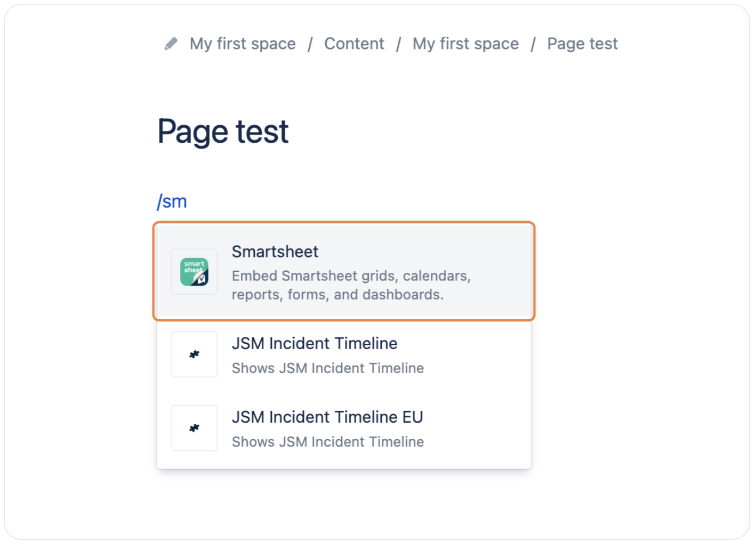Click the pencil edit icon in breadcrumb

[x=171, y=44]
